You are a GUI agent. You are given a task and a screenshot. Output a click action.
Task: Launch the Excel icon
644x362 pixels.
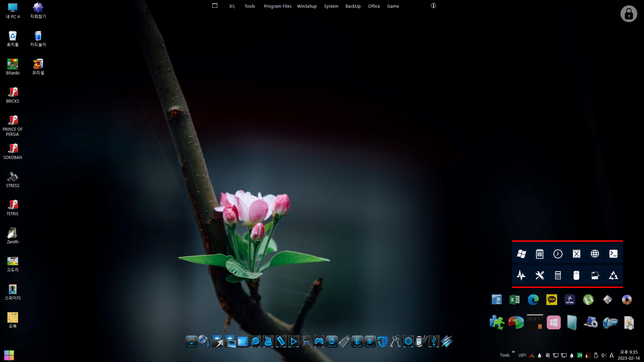[x=515, y=299]
